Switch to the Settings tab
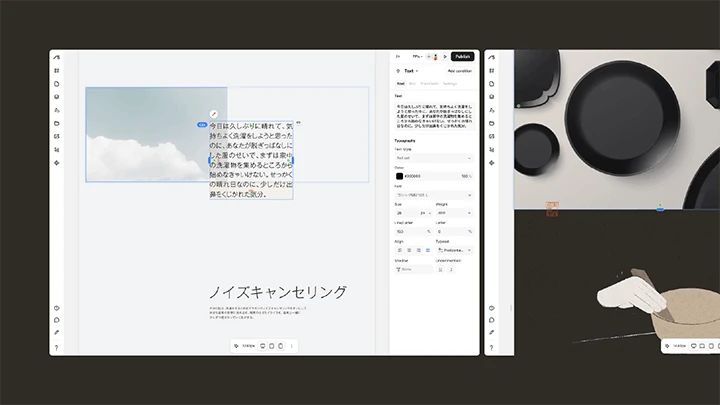This screenshot has width=720, height=405. click(450, 84)
